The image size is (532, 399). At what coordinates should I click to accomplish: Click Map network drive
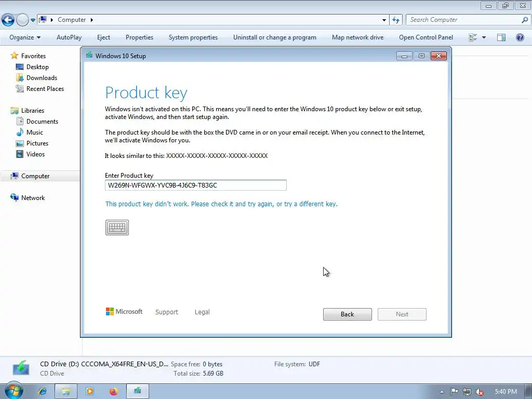pyautogui.click(x=358, y=37)
